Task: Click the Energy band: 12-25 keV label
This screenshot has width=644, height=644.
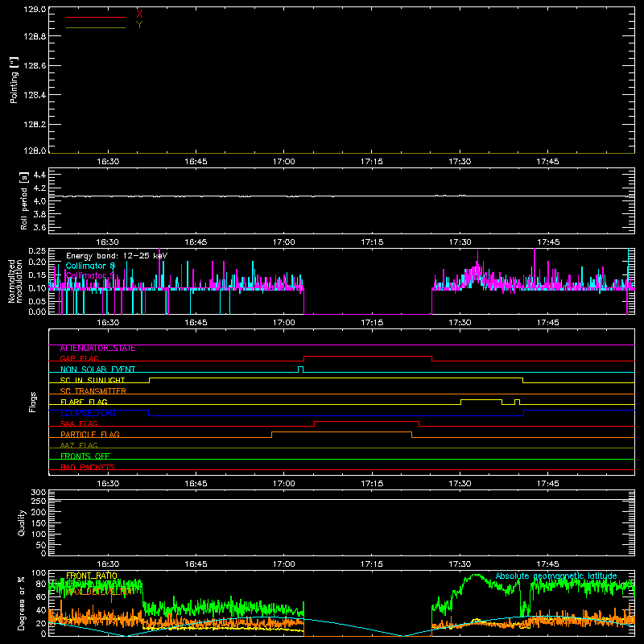Action: coord(117,256)
